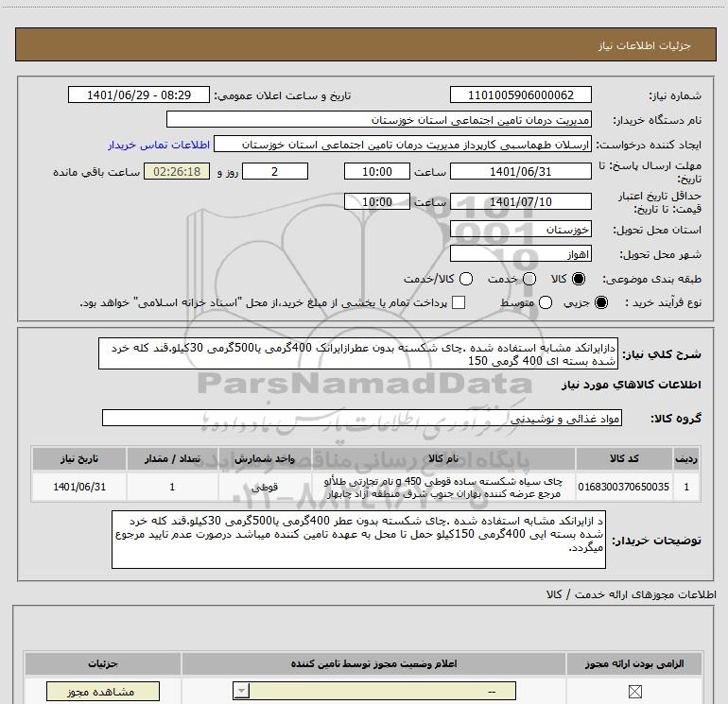The width and height of the screenshot is (728, 704).
Task: Click اعلام وضعیت مجوز توسط تامین کننده header
Action: click(373, 663)
